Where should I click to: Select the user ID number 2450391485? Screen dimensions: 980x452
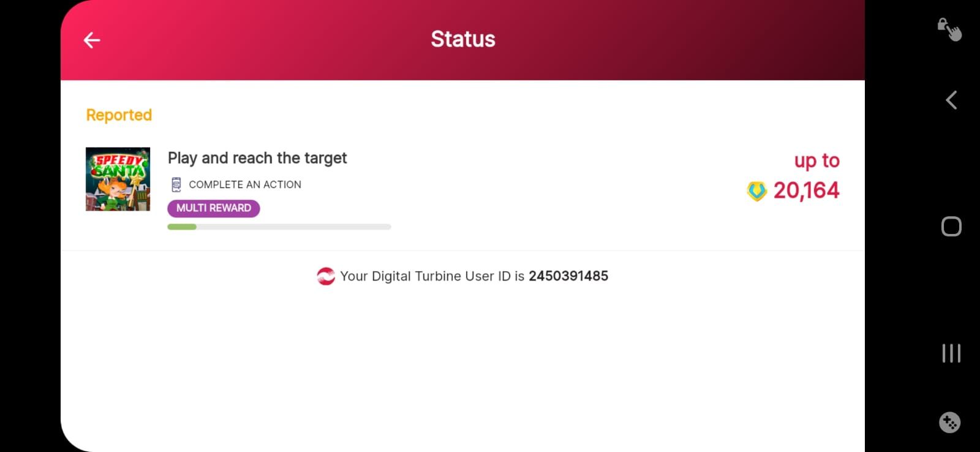tap(568, 276)
